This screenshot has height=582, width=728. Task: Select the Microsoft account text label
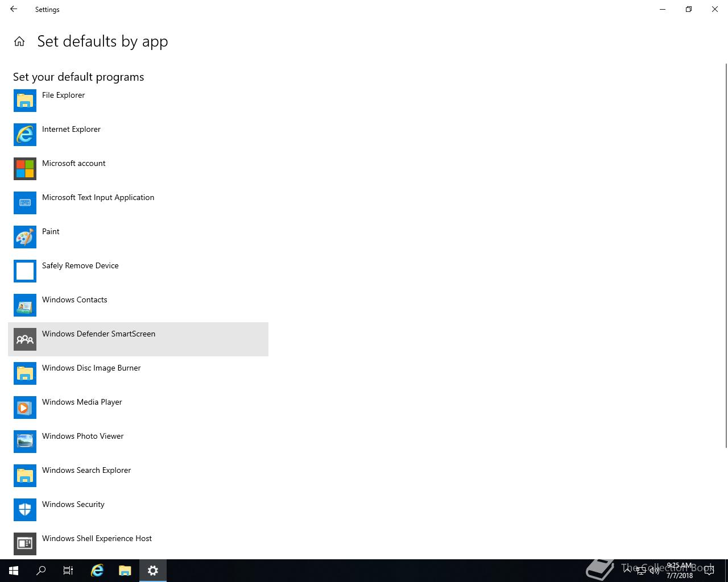pos(74,163)
